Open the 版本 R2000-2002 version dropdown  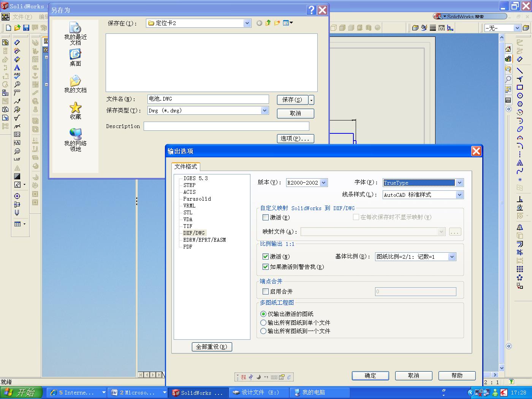[323, 183]
